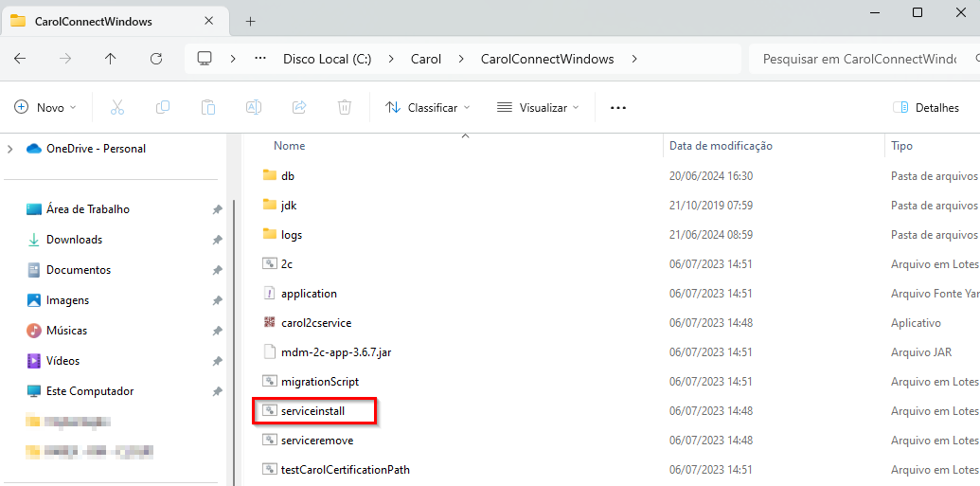Go up one folder level
The width and height of the screenshot is (980, 486).
pyautogui.click(x=111, y=59)
